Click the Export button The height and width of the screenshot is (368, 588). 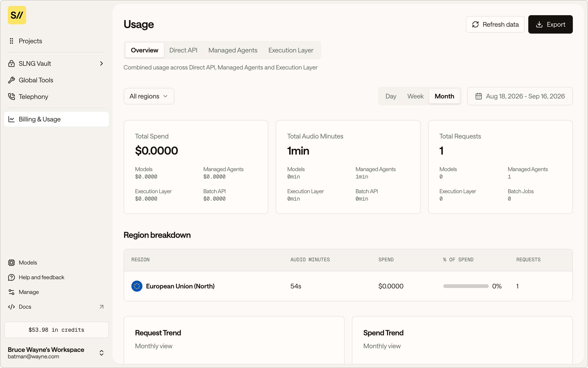coord(550,24)
